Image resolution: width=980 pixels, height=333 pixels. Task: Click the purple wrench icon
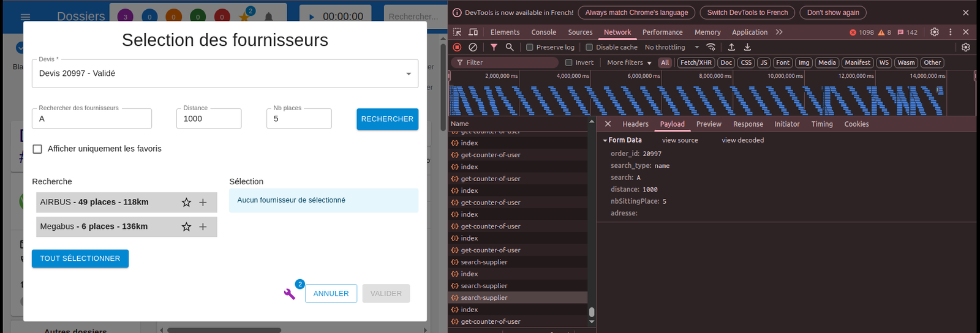click(x=290, y=294)
